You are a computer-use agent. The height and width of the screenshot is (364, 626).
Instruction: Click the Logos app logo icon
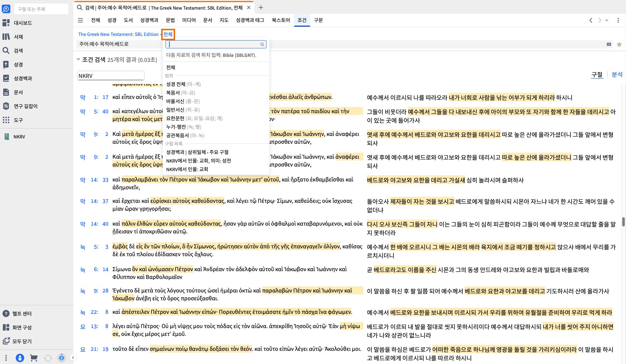(6, 9)
